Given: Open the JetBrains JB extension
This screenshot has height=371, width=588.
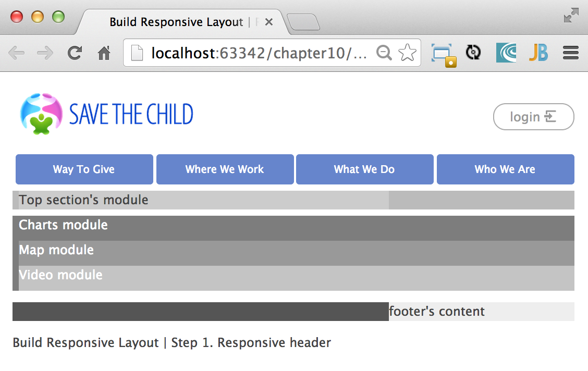Looking at the screenshot, I should pos(538,53).
